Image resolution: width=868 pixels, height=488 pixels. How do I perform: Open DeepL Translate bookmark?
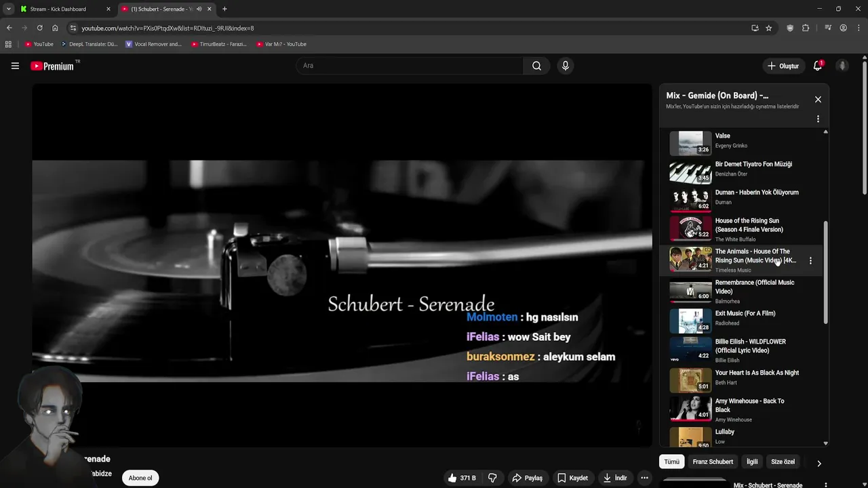click(x=89, y=44)
